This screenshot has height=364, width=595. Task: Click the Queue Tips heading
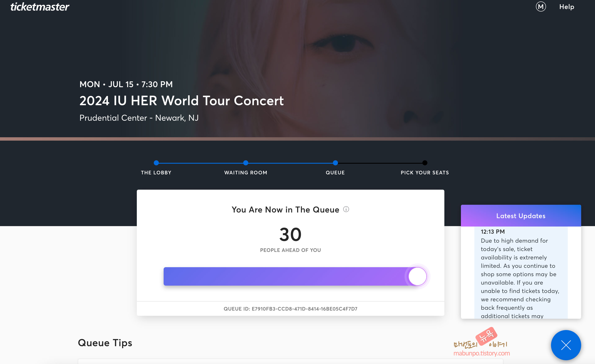pyautogui.click(x=105, y=343)
